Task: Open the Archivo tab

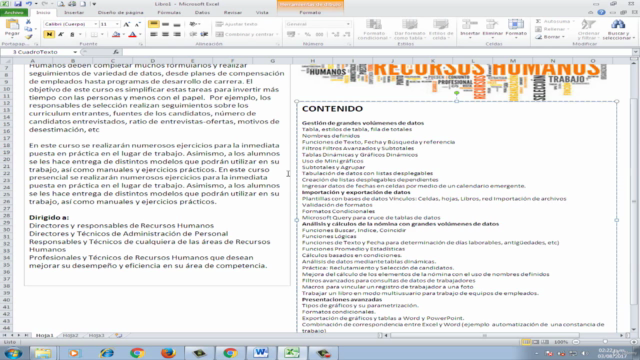Action: (14, 13)
